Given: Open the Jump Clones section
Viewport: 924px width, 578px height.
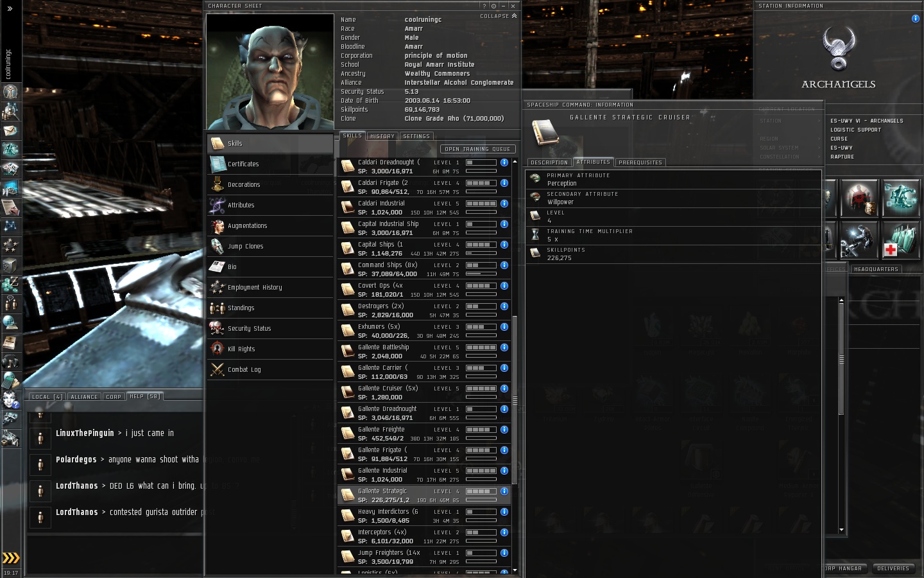Looking at the screenshot, I should (270, 246).
